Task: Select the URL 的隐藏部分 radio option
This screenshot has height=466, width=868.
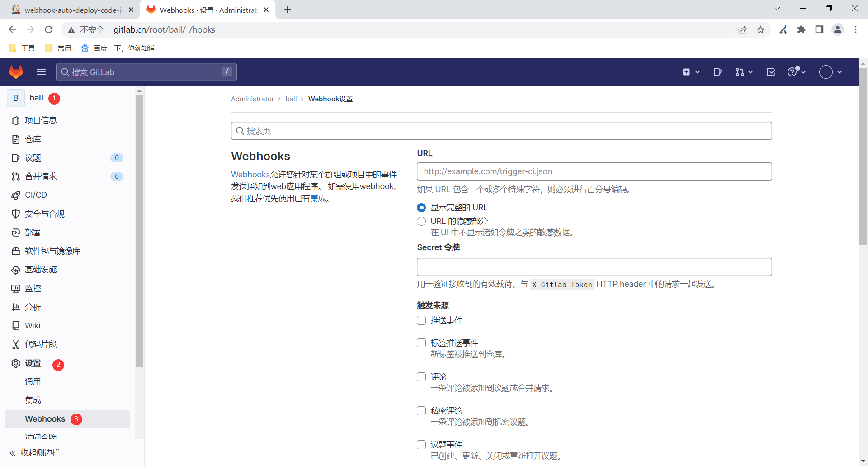Action: pos(421,221)
